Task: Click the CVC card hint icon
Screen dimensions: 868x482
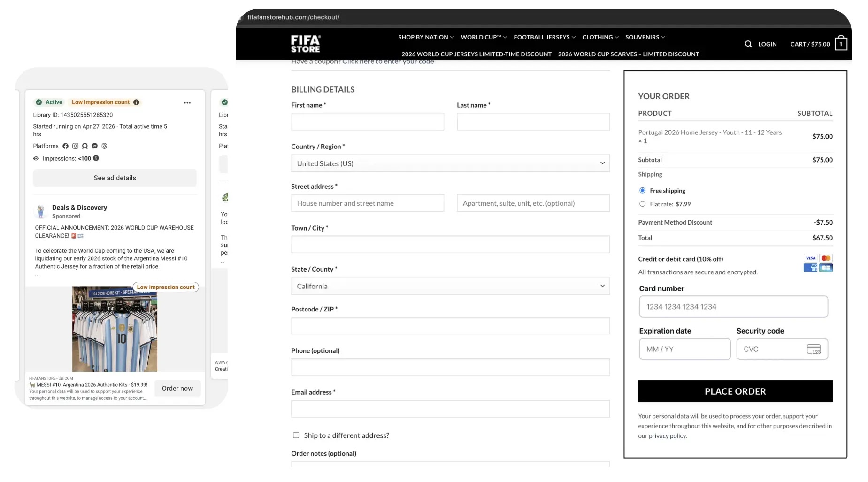Action: pos(814,349)
